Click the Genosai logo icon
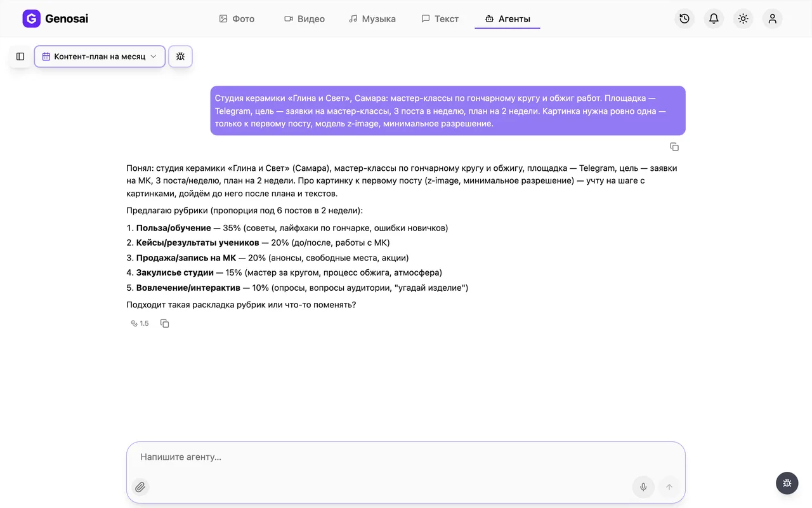 tap(31, 18)
